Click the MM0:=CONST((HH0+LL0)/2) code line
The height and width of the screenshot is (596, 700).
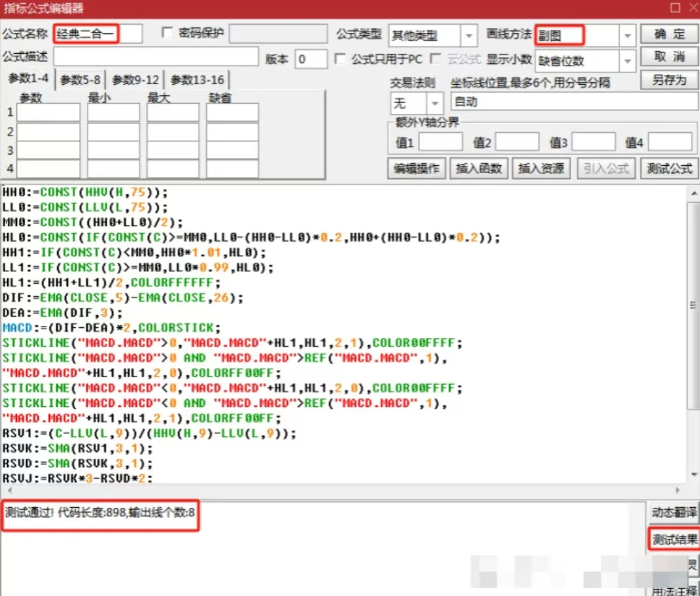[93, 222]
